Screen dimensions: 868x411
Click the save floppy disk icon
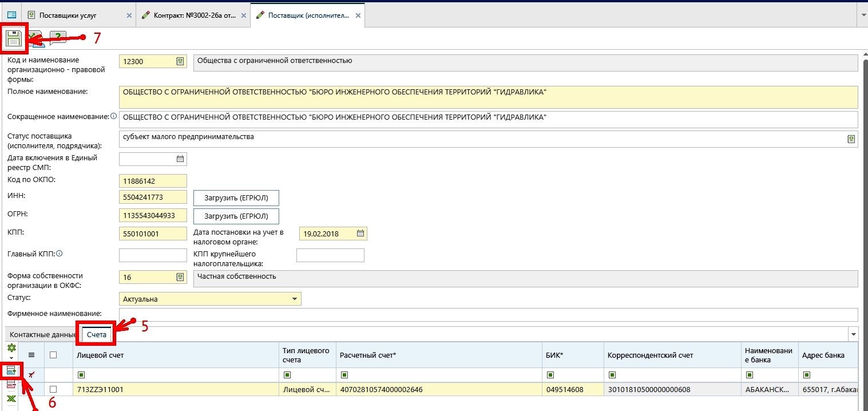(x=13, y=39)
